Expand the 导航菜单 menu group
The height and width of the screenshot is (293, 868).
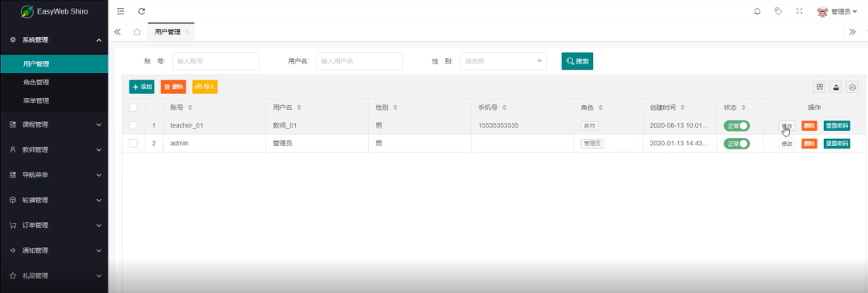pyautogui.click(x=54, y=175)
